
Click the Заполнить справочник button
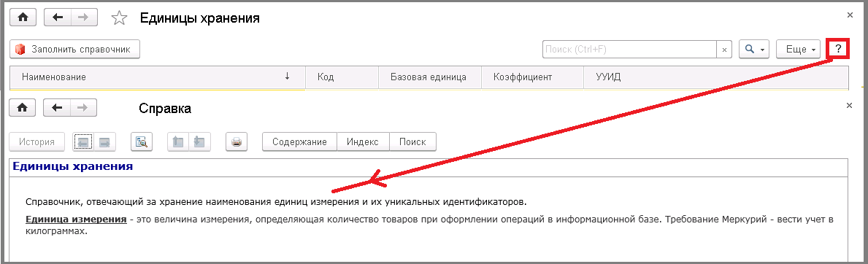coord(74,50)
